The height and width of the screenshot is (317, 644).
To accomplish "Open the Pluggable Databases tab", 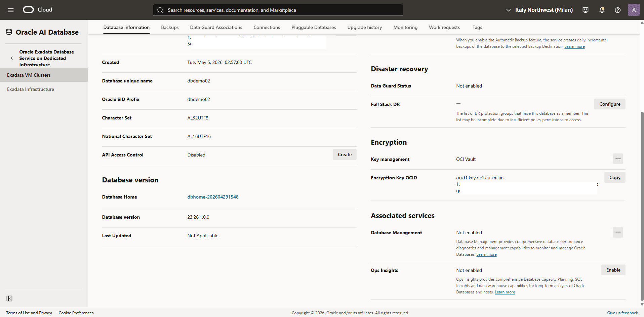I will click(314, 28).
